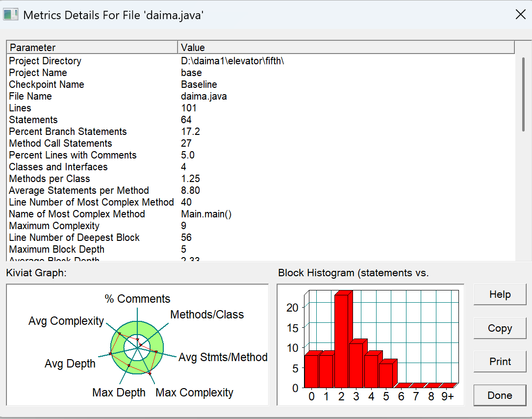Click the Avg Stmts/Method axis label
532x419 pixels.
click(x=223, y=357)
